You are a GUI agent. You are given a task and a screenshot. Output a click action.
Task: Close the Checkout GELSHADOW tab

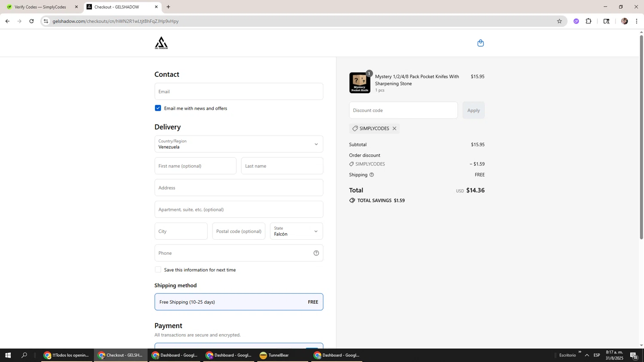pos(156,7)
